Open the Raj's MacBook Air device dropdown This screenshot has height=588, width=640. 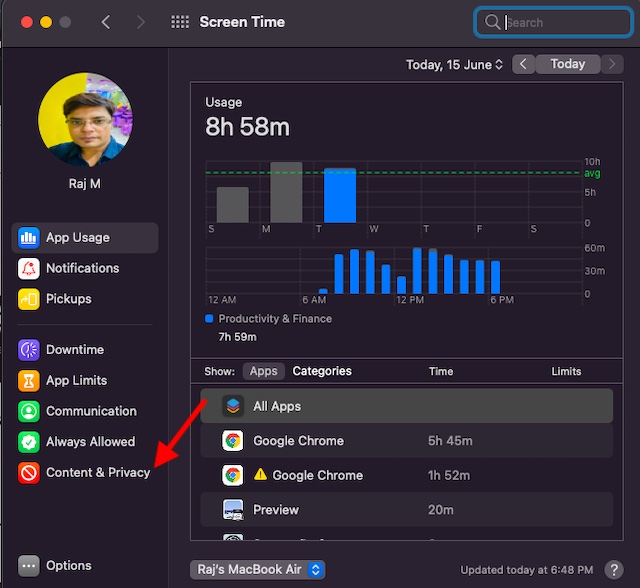[258, 569]
